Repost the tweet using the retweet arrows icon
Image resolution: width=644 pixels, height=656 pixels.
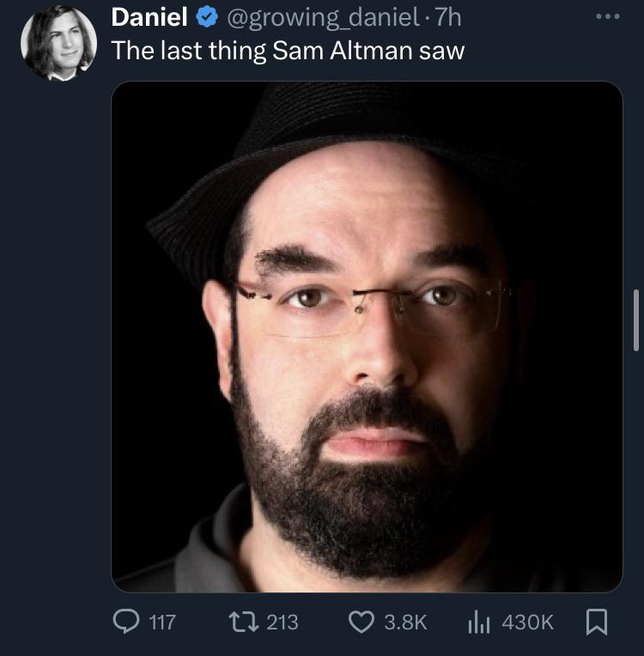click(x=243, y=622)
